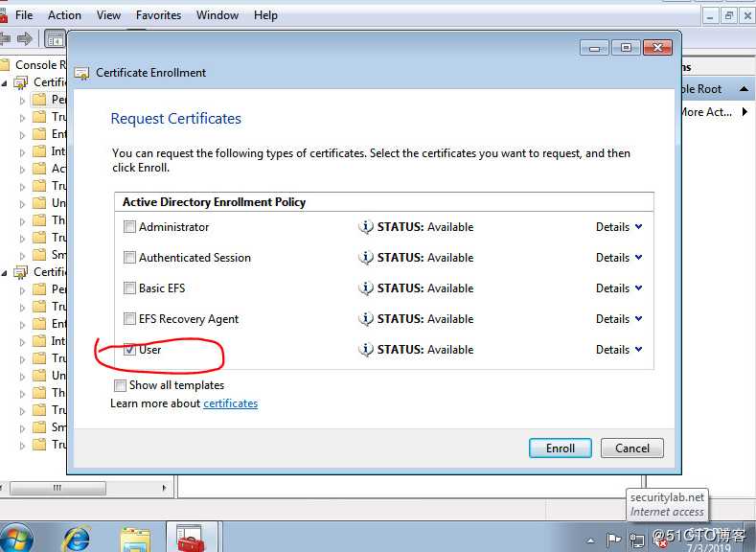
Task: Click "Active Directory Enrollment Policy" header
Action: (214, 202)
